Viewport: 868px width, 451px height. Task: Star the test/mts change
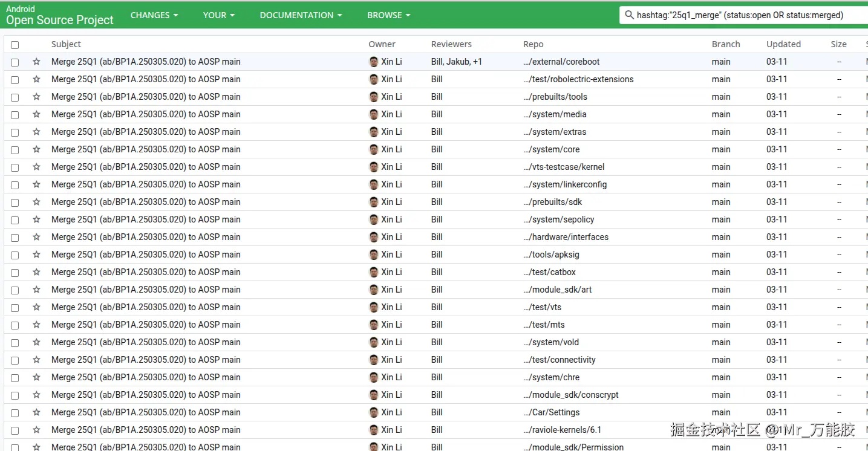[36, 325]
